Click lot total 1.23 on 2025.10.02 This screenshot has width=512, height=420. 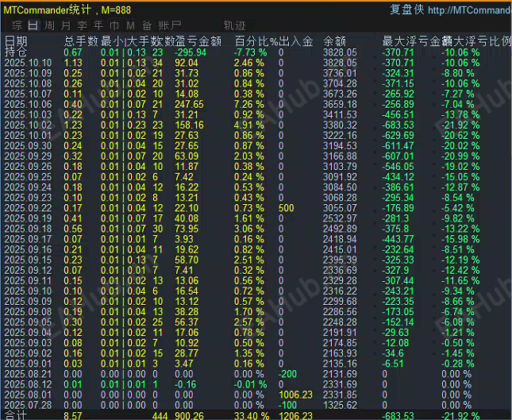click(x=73, y=125)
